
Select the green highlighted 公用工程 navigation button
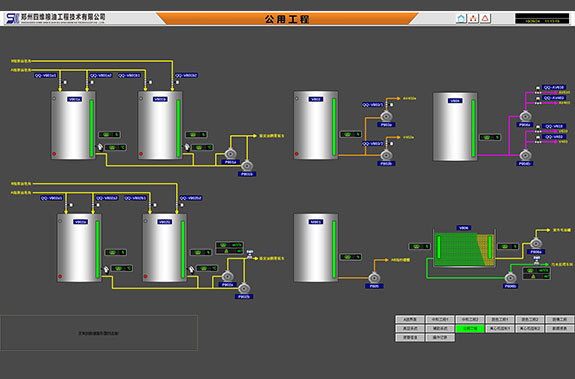470,328
